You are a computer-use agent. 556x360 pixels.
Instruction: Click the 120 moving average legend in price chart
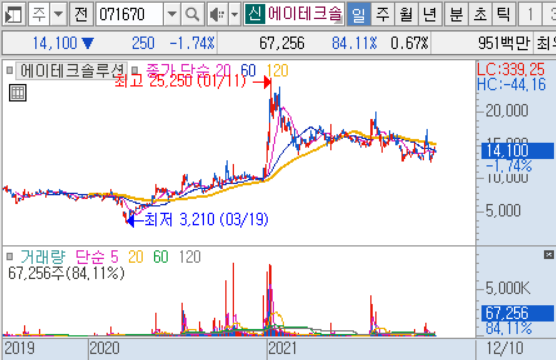point(277,70)
